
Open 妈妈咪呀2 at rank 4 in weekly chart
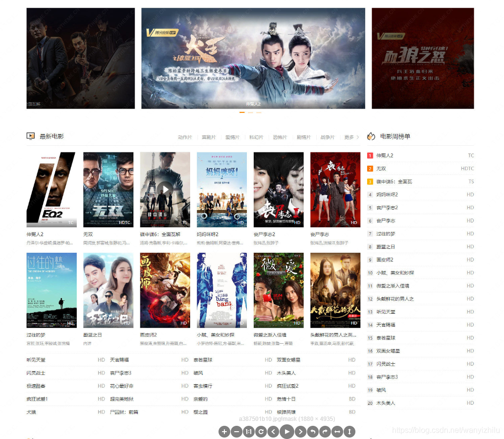point(387,195)
